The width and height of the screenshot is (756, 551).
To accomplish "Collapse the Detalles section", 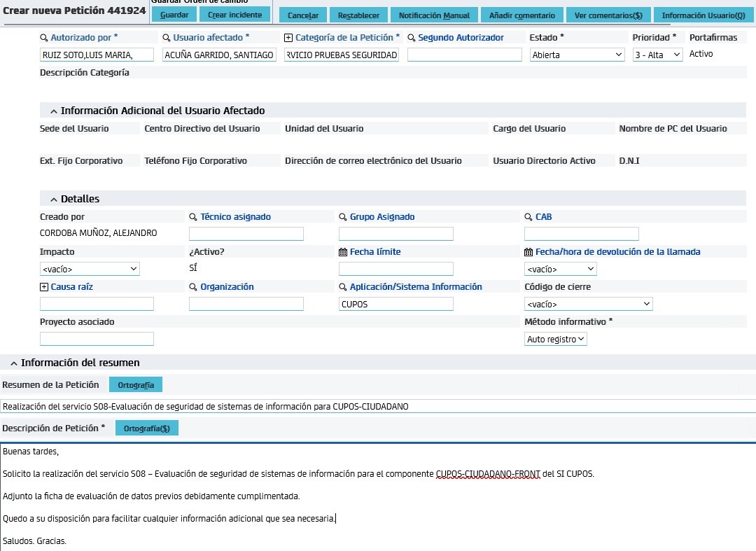I will tap(55, 198).
